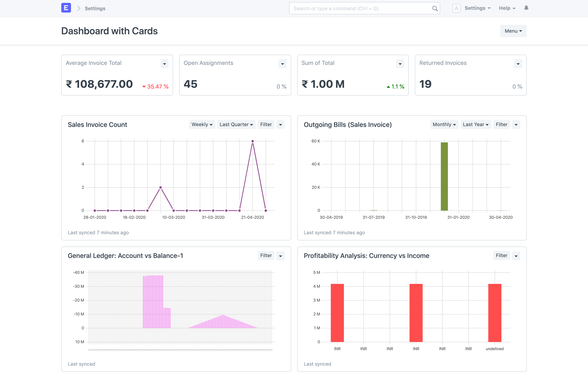588x382 pixels.
Task: Open the Weekly interval dropdown
Action: coord(202,124)
